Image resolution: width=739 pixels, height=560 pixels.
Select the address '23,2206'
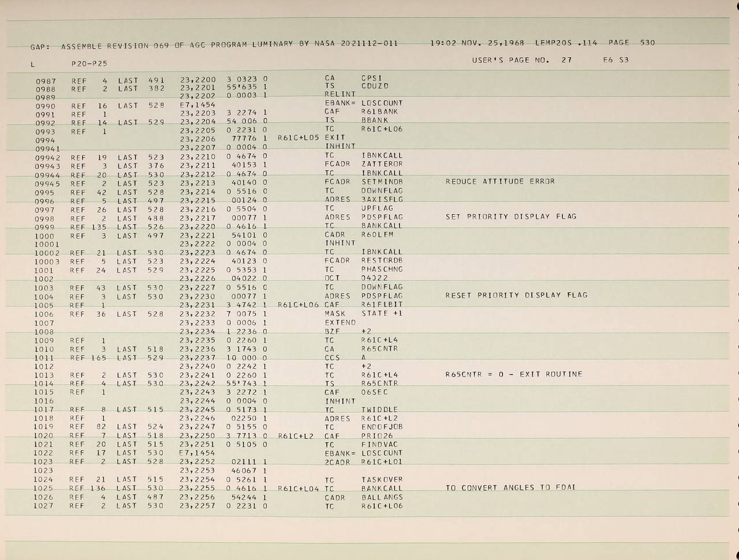click(x=198, y=139)
